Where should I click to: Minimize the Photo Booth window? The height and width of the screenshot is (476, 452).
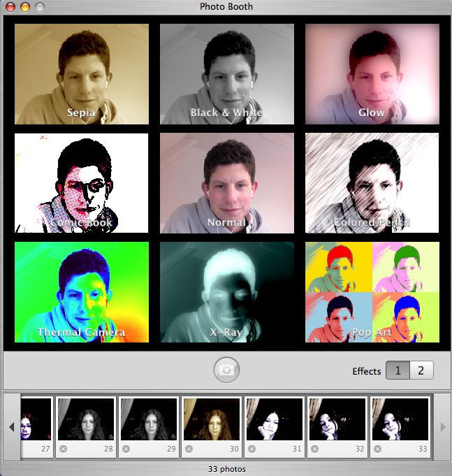25,7
